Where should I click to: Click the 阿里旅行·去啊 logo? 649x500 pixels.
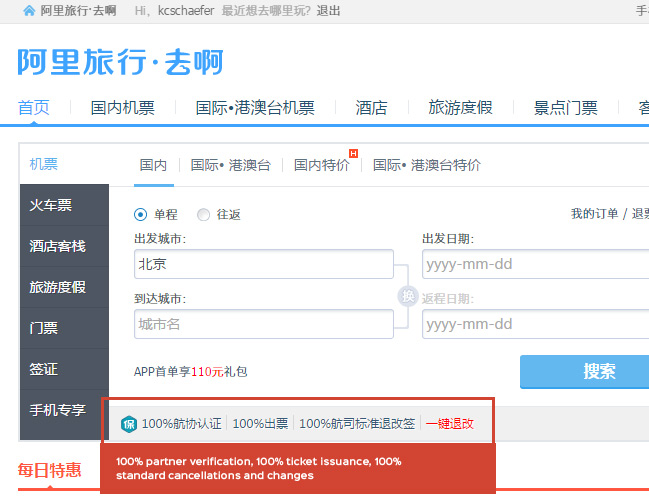(x=120, y=62)
